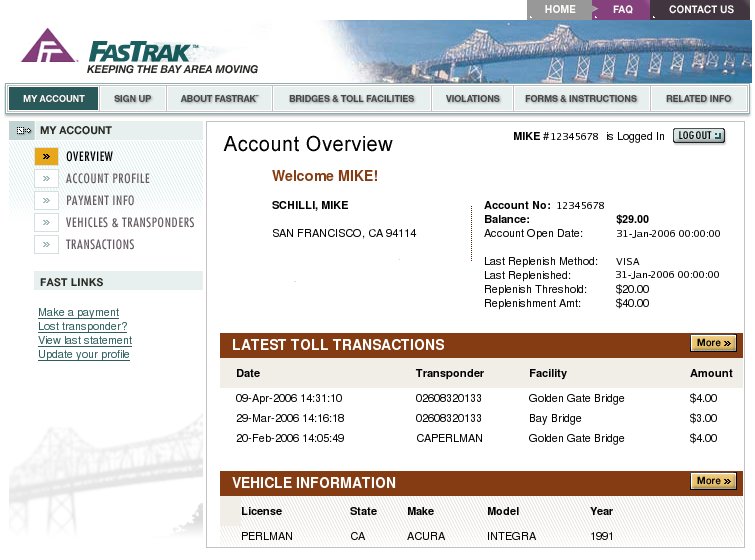This screenshot has width=755, height=560.
Task: Click the FasTrak logo icon
Action: pos(49,47)
